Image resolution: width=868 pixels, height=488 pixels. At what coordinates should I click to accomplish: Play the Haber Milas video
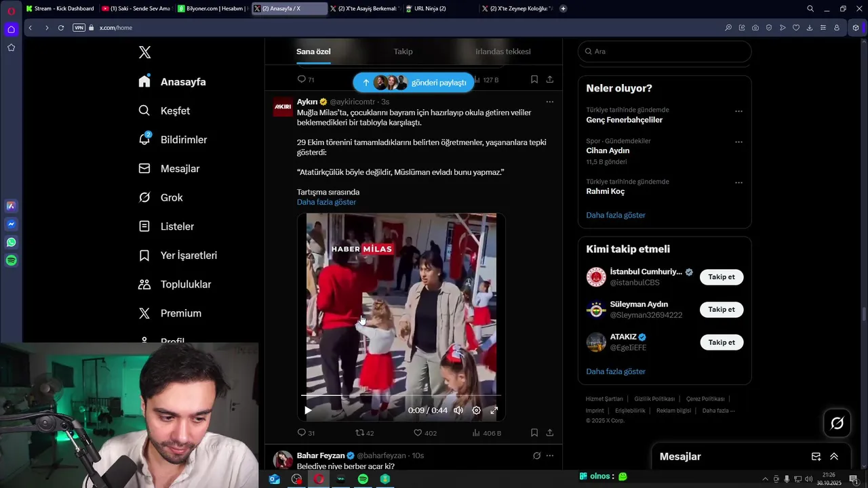(x=308, y=410)
